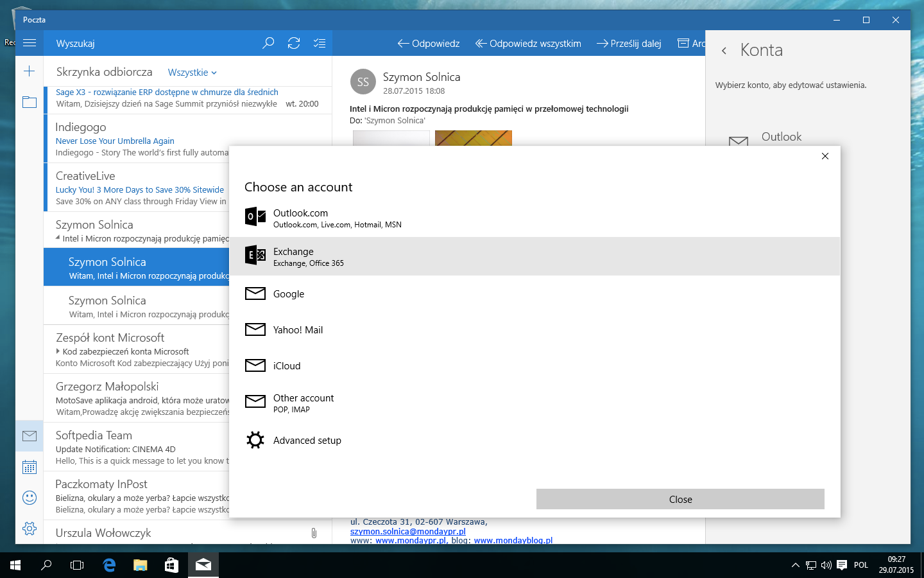Pick Google as the account type
The width and height of the screenshot is (924, 578).
point(535,293)
